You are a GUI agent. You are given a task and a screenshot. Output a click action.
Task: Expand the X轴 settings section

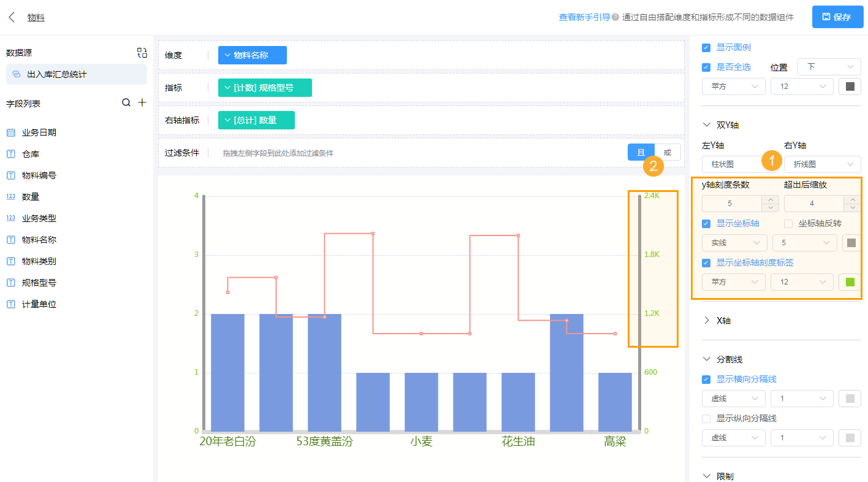706,320
